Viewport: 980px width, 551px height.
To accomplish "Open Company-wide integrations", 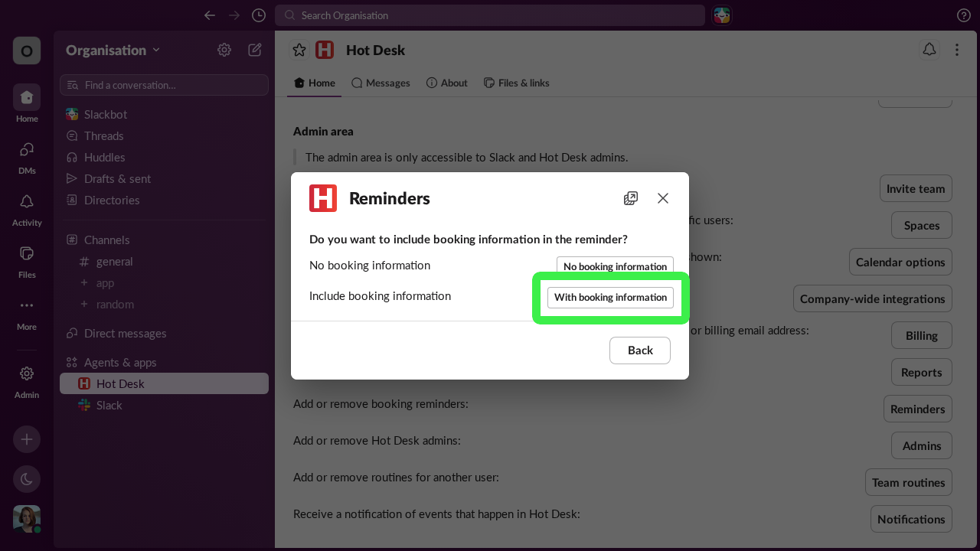I will 873,298.
